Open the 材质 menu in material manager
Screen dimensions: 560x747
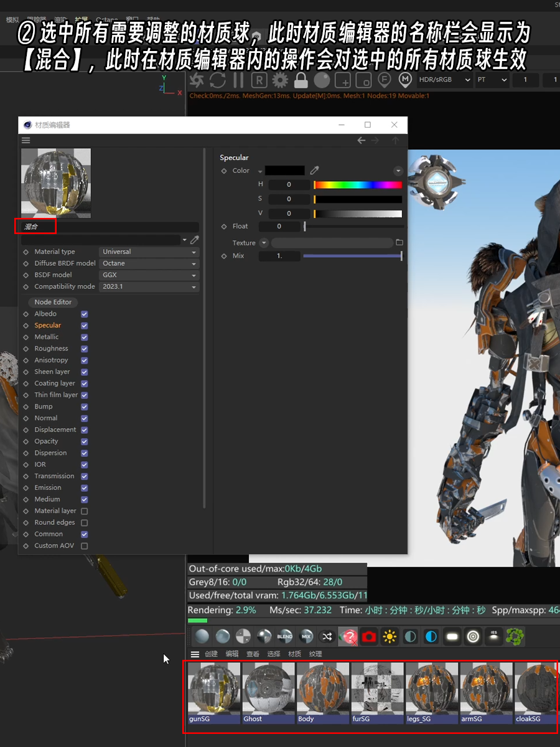pyautogui.click(x=294, y=654)
